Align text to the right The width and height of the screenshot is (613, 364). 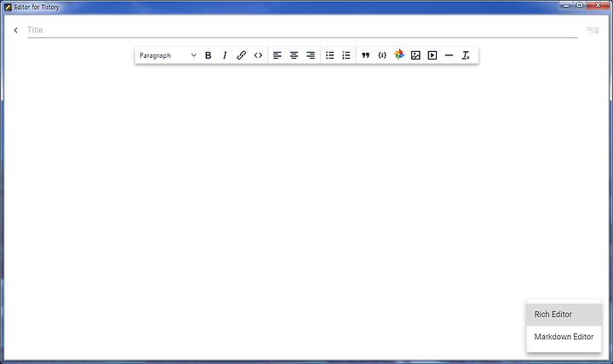311,55
